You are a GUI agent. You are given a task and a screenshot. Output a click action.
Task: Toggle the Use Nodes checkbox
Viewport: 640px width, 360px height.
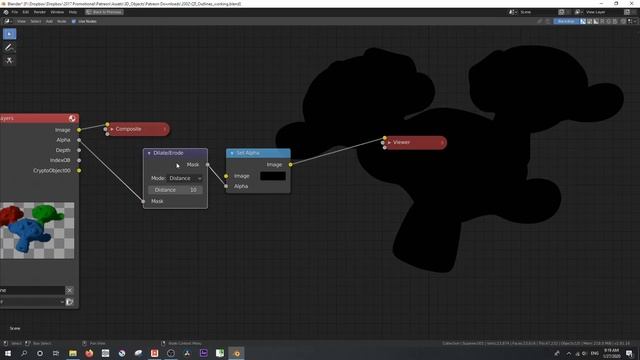(x=74, y=21)
